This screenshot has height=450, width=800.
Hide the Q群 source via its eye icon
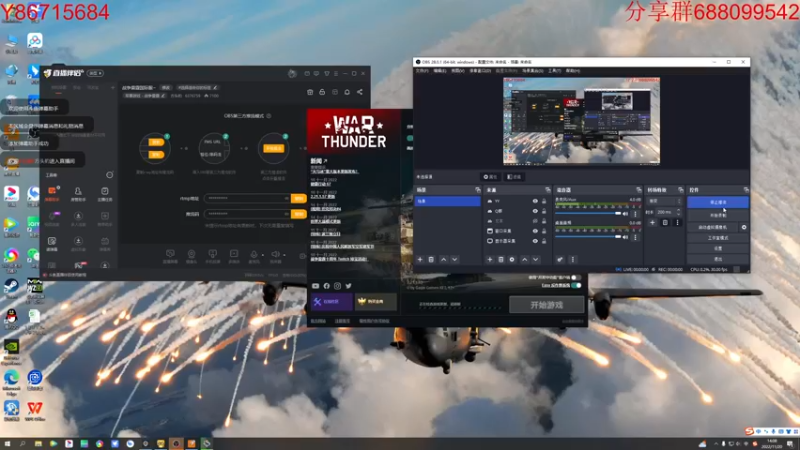click(x=535, y=211)
